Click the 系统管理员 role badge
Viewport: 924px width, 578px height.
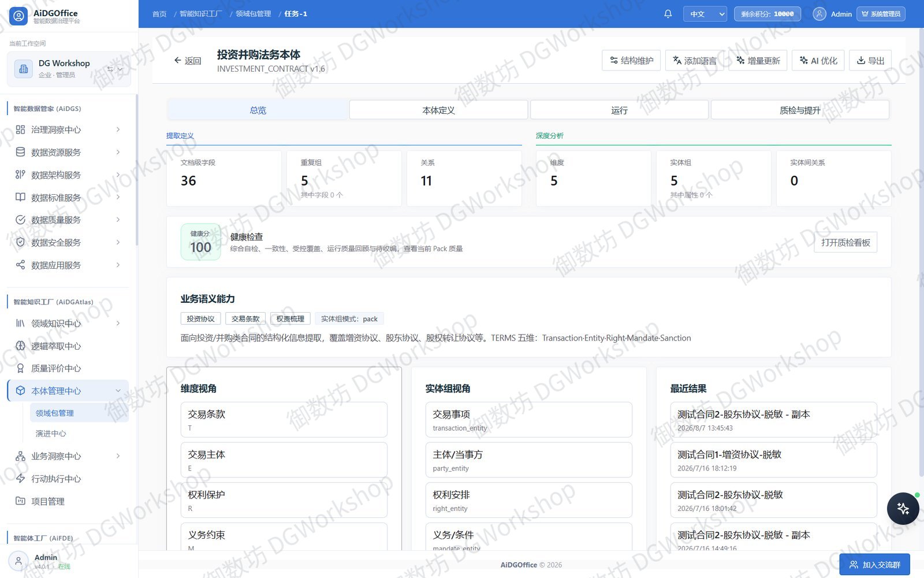coord(881,14)
